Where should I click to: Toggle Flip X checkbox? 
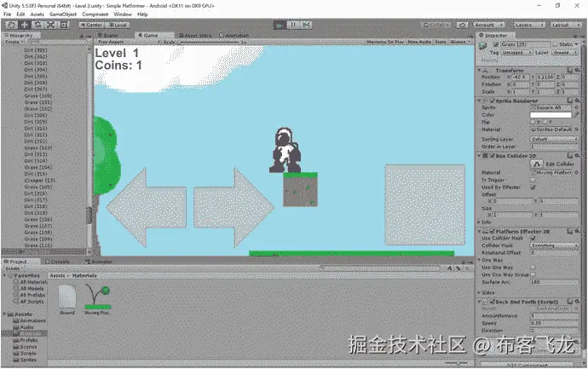point(533,122)
